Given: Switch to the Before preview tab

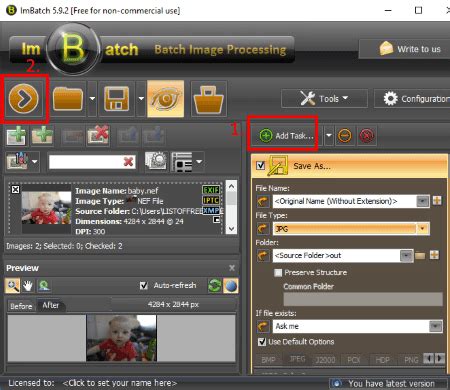Looking at the screenshot, I should click(x=21, y=306).
